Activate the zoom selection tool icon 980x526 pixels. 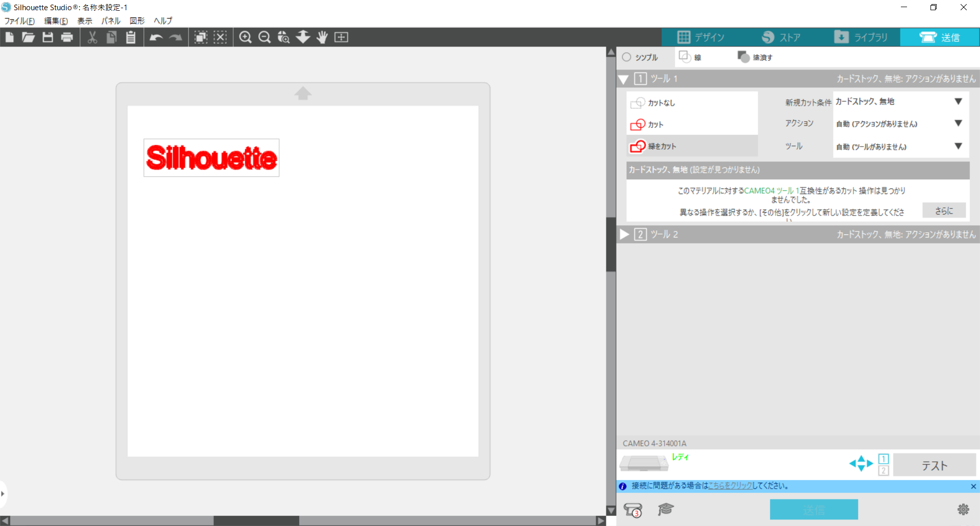284,37
